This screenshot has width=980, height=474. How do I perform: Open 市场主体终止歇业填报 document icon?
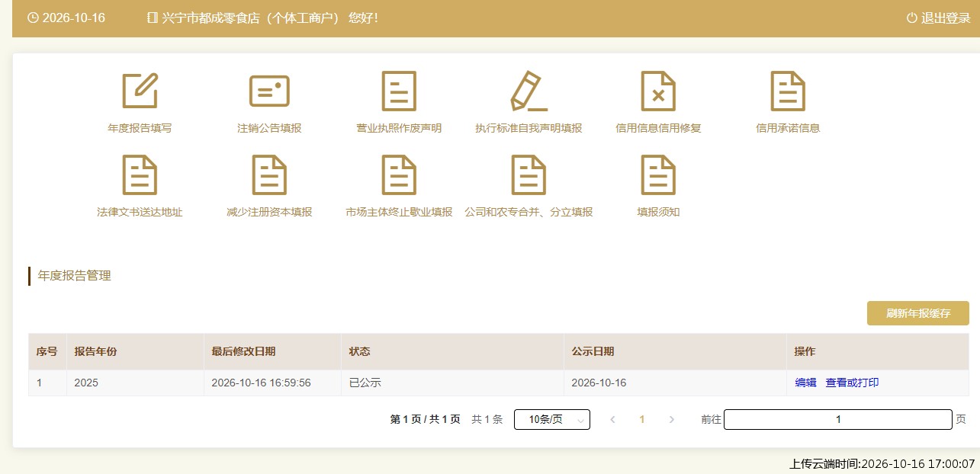pyautogui.click(x=399, y=175)
